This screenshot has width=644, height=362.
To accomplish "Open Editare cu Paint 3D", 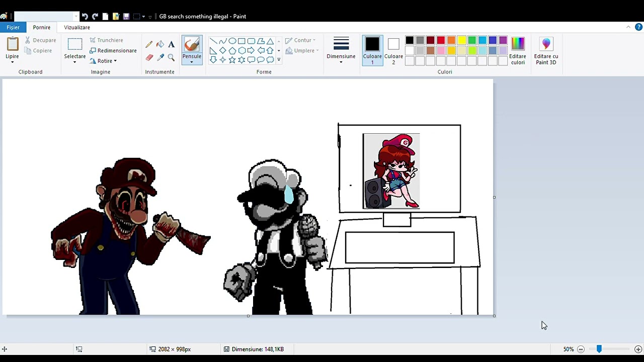I will [546, 51].
